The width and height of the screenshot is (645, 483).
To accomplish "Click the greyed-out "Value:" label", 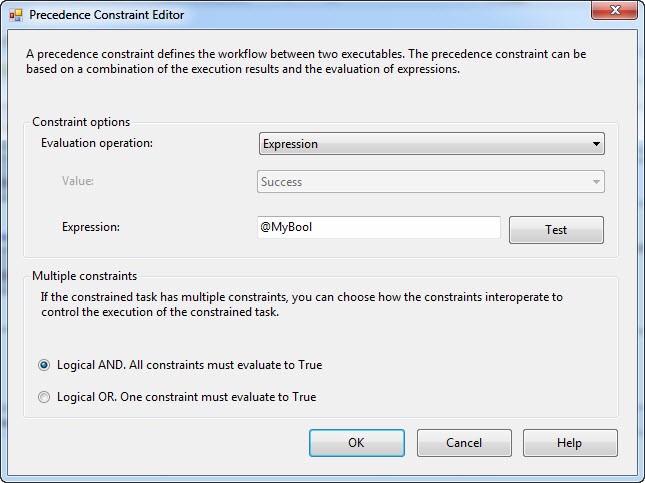I will click(79, 181).
